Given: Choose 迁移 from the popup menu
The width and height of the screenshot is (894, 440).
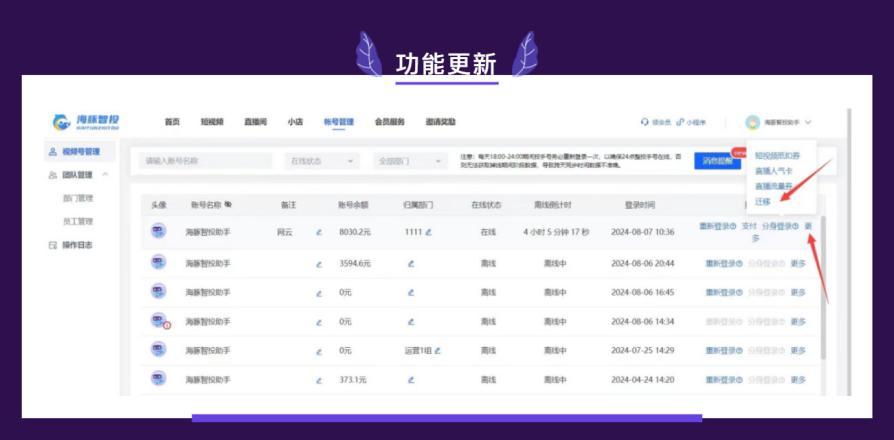Looking at the screenshot, I should 762,202.
